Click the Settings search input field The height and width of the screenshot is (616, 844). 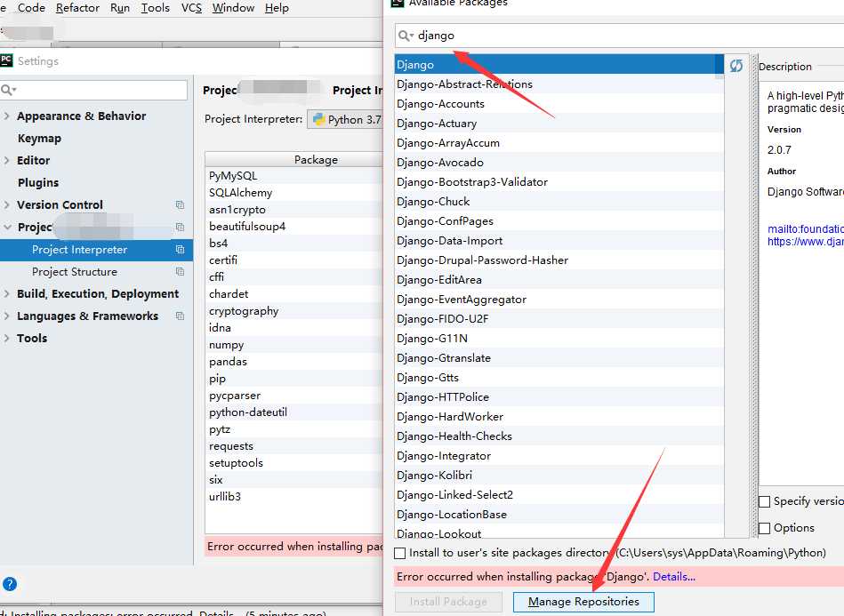(94, 90)
